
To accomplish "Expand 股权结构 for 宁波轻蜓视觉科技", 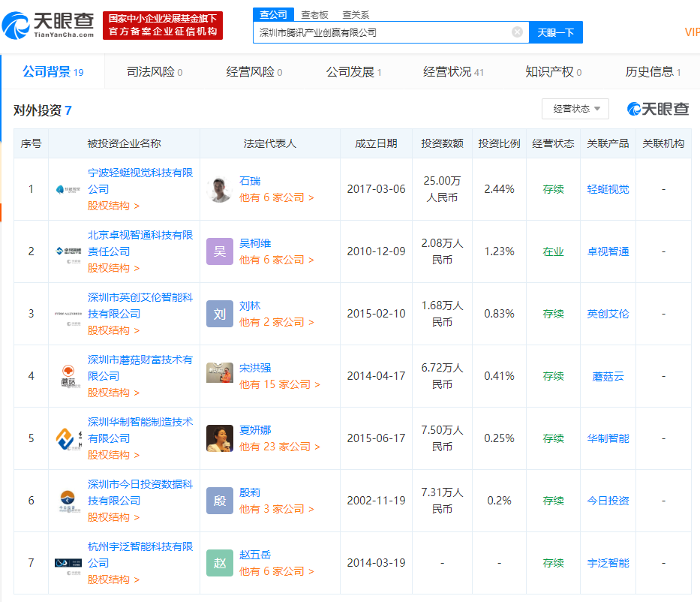I will pos(113,206).
